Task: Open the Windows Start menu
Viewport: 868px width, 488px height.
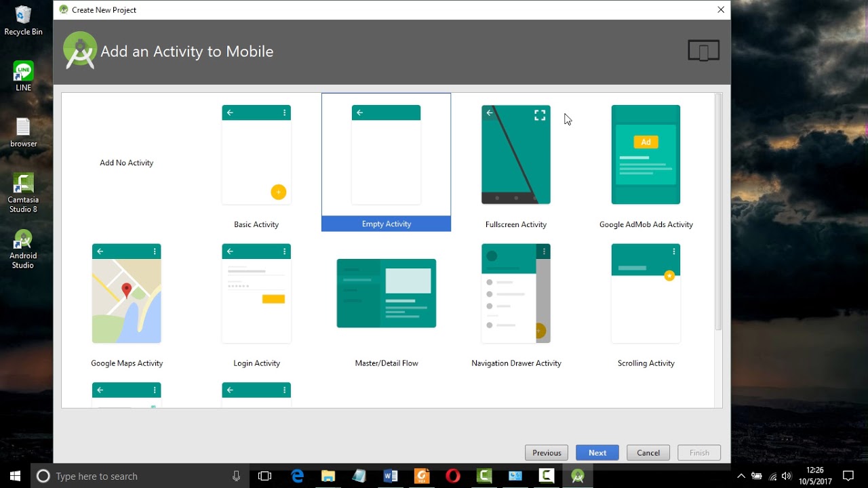Action: coord(16,476)
